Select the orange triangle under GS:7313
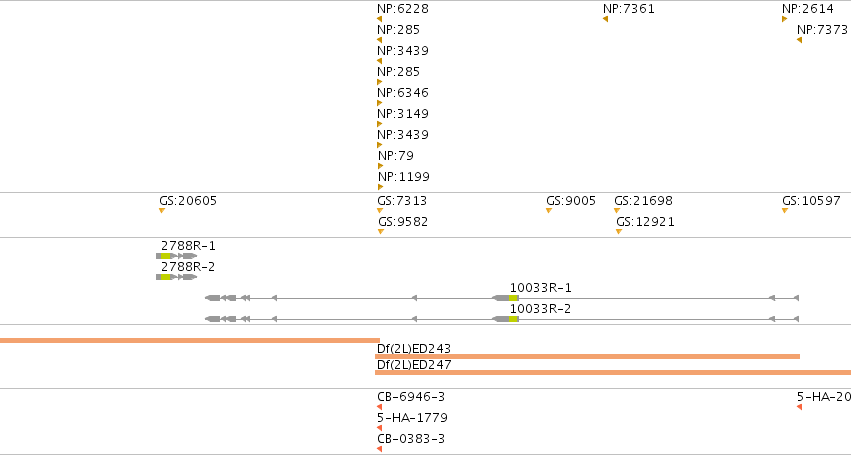This screenshot has height=455, width=851. point(380,211)
